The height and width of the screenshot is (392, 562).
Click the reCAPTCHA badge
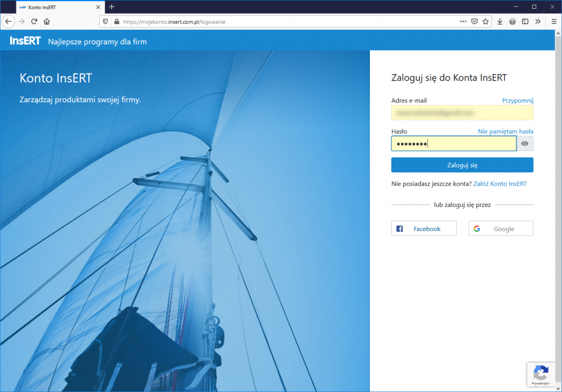[541, 375]
